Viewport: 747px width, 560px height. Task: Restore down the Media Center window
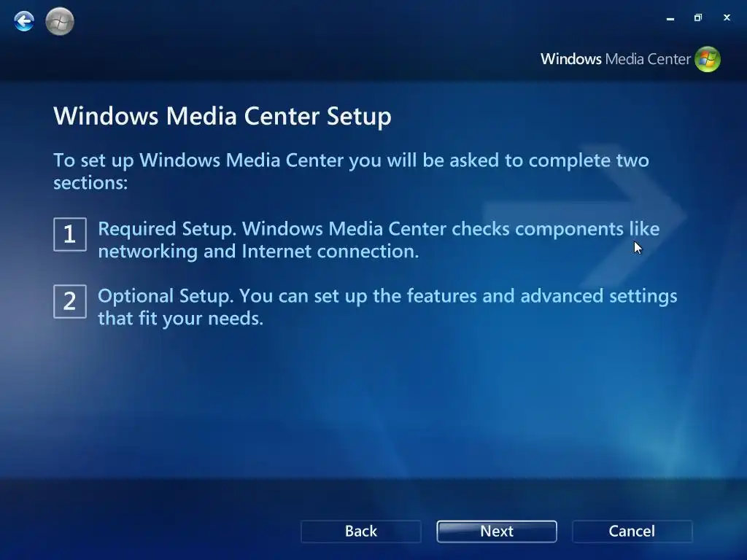point(698,17)
